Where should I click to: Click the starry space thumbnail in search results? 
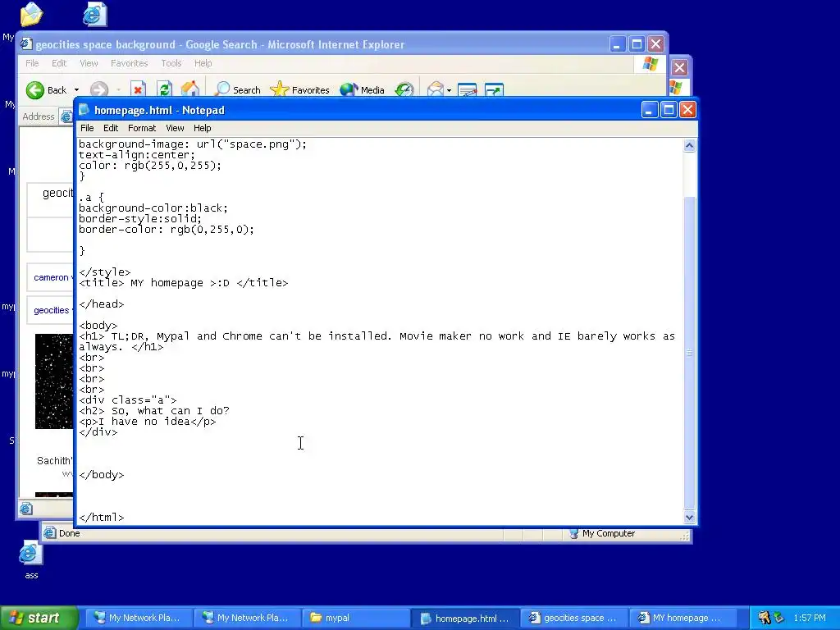tap(54, 381)
